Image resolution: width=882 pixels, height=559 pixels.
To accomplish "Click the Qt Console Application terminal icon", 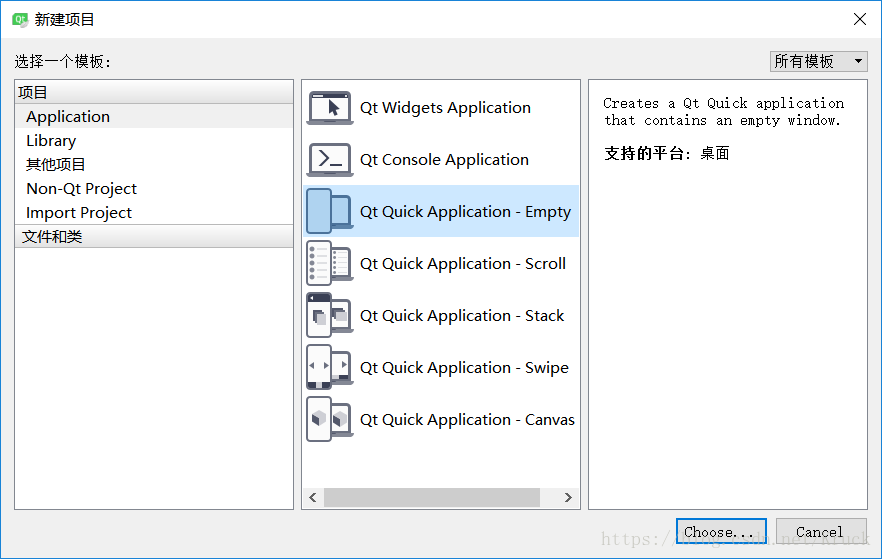I will 330,160.
